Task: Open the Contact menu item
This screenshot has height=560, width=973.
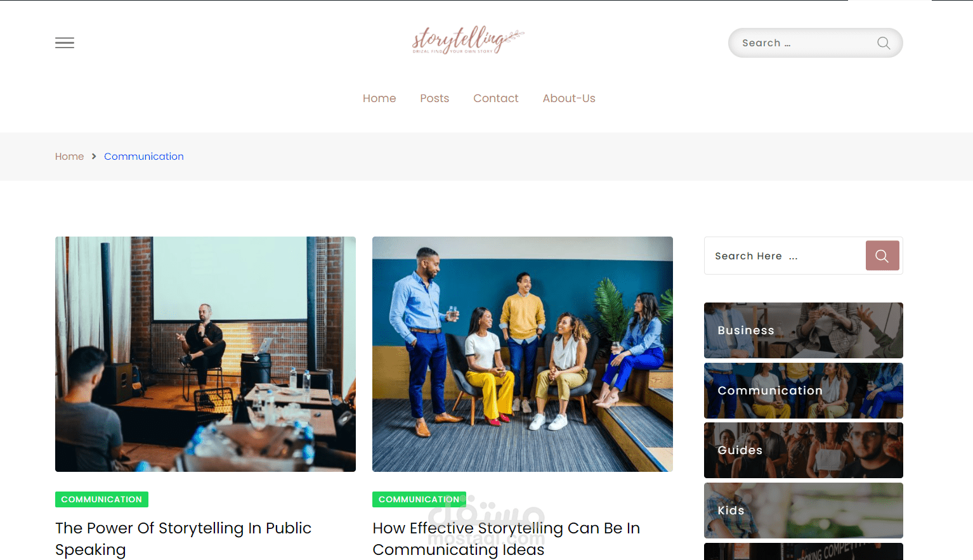Action: (x=496, y=98)
